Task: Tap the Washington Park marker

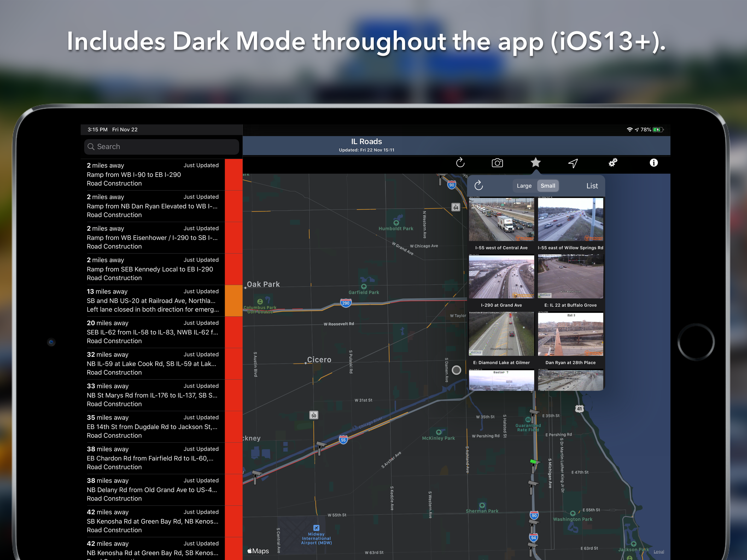Action: (573, 514)
